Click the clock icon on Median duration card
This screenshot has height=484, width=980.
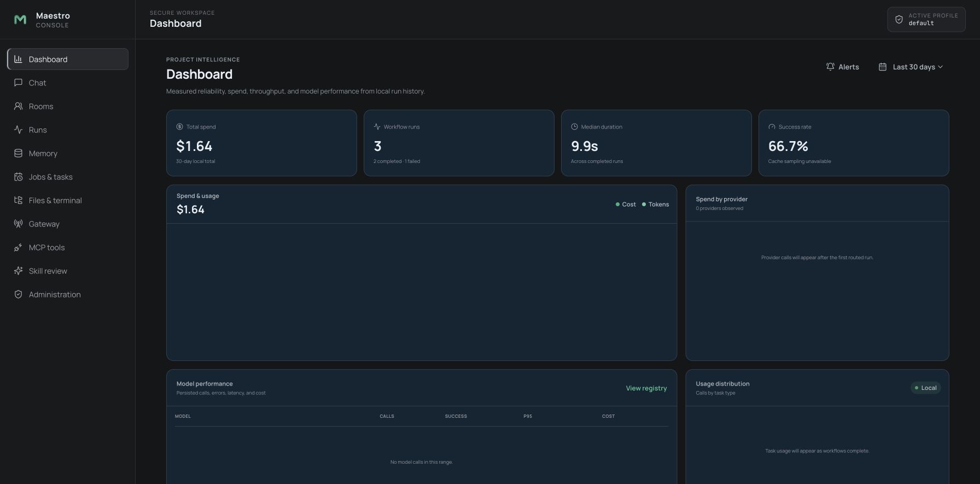(574, 127)
